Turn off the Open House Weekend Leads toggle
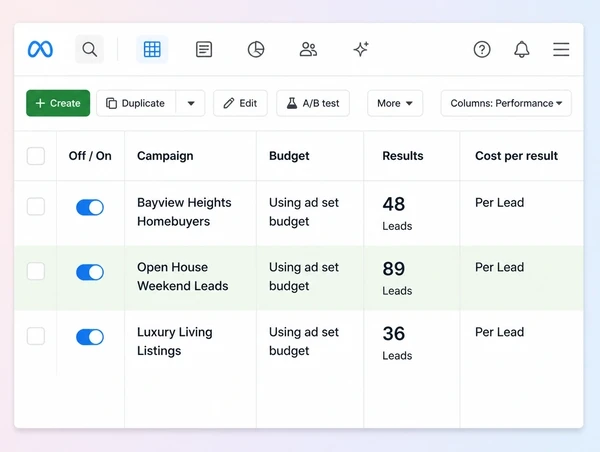The image size is (600, 452). 90,272
